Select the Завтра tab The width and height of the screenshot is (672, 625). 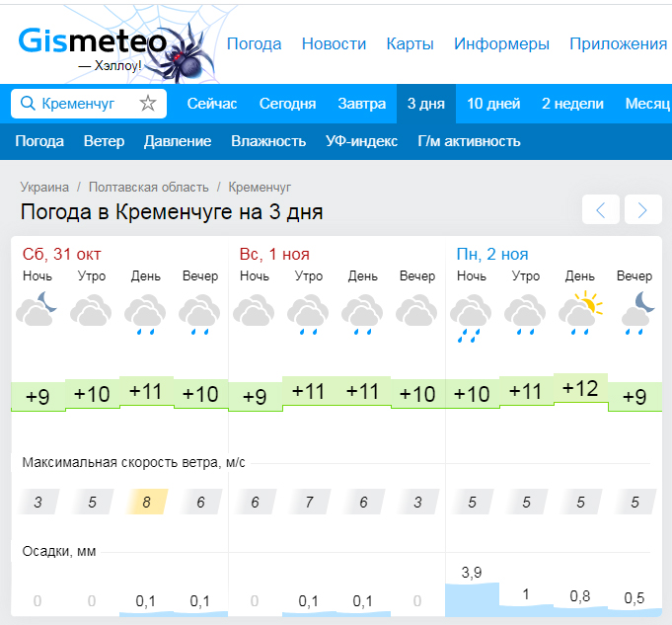pos(361,104)
